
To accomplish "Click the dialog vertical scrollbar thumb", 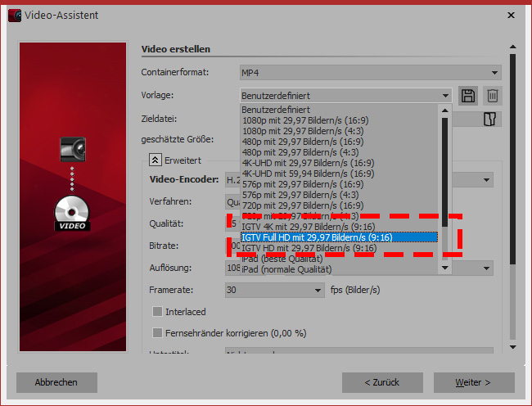I will click(x=512, y=159).
